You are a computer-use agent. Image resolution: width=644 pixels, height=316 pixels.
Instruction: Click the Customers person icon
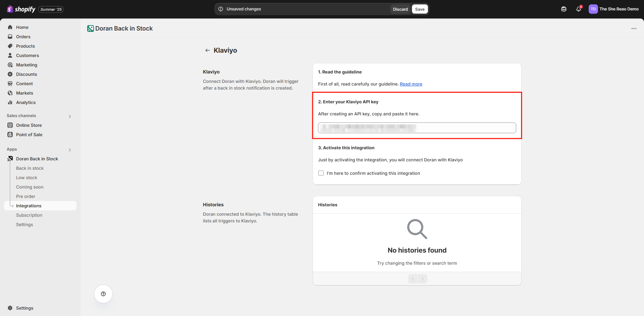pos(10,55)
